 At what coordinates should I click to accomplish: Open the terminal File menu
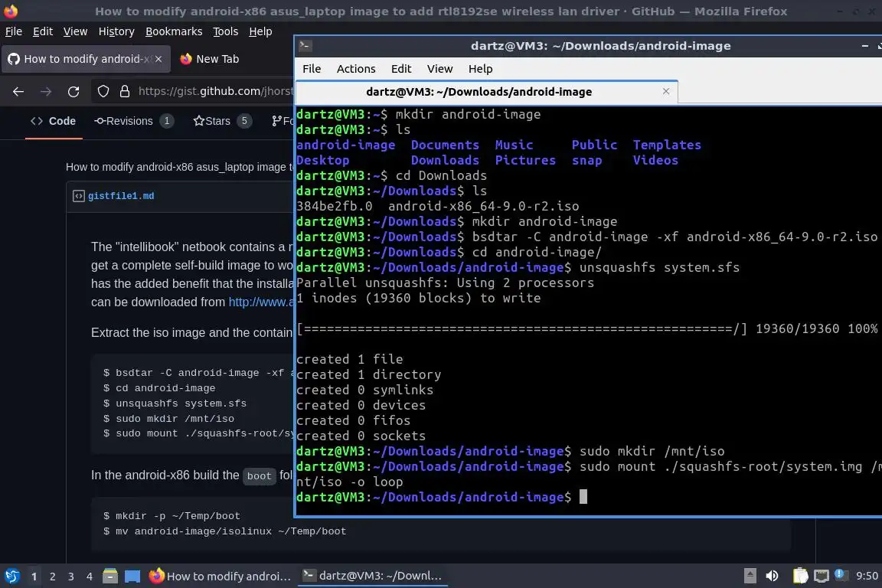coord(312,69)
